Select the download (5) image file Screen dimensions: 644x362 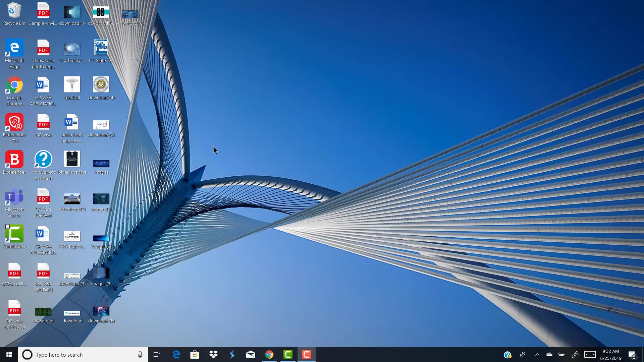click(101, 314)
